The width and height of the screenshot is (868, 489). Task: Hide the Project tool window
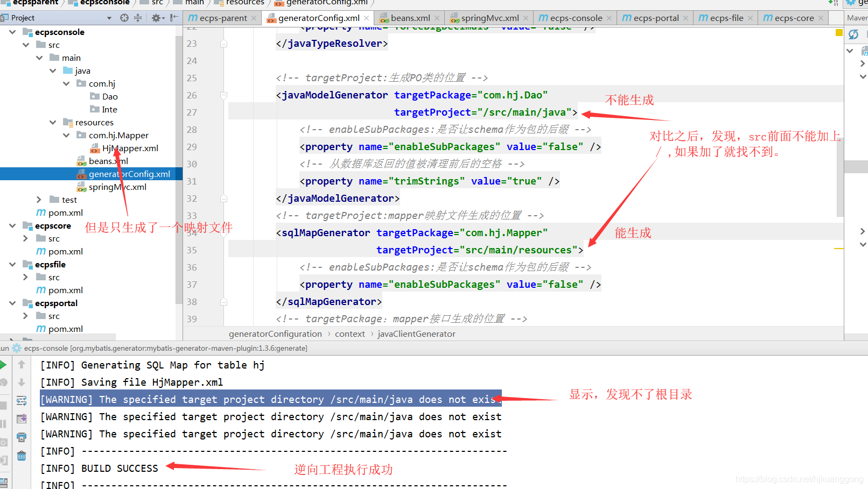click(174, 18)
